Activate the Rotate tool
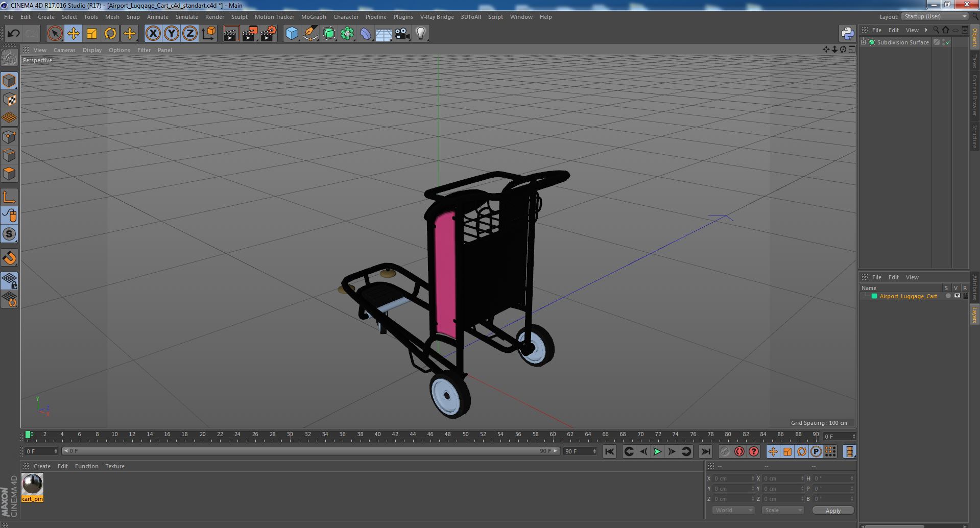Screen dimensions: 980x528 point(110,34)
